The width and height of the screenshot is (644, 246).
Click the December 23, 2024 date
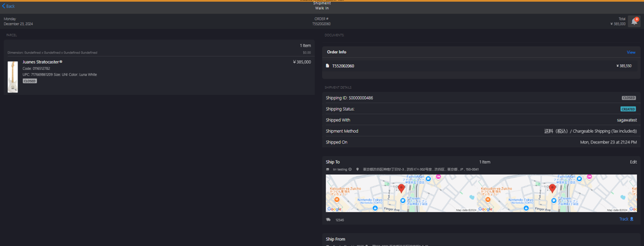coord(18,24)
